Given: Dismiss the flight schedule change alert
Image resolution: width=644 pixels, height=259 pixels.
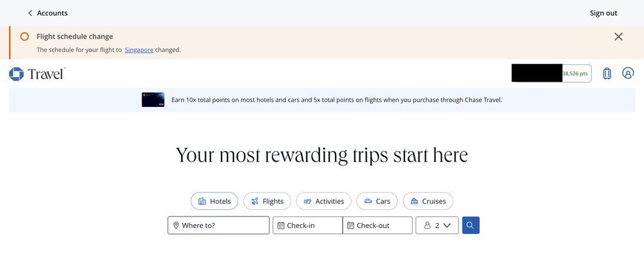Looking at the screenshot, I should pos(618,37).
